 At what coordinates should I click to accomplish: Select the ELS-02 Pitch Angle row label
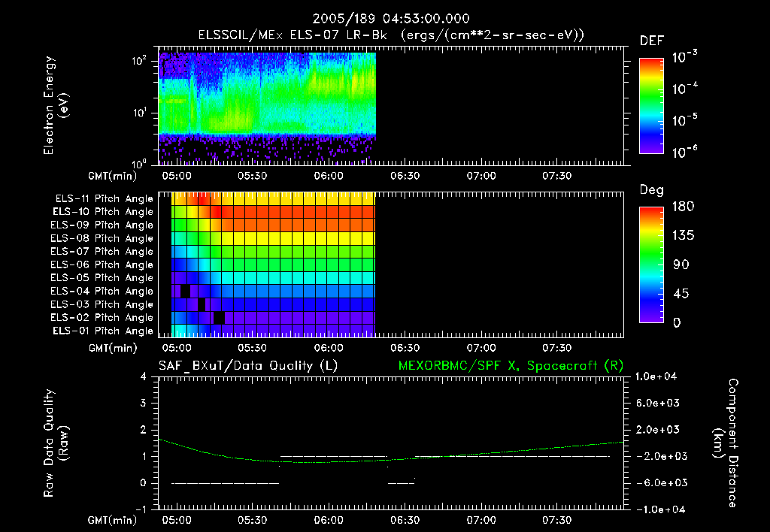click(x=102, y=318)
